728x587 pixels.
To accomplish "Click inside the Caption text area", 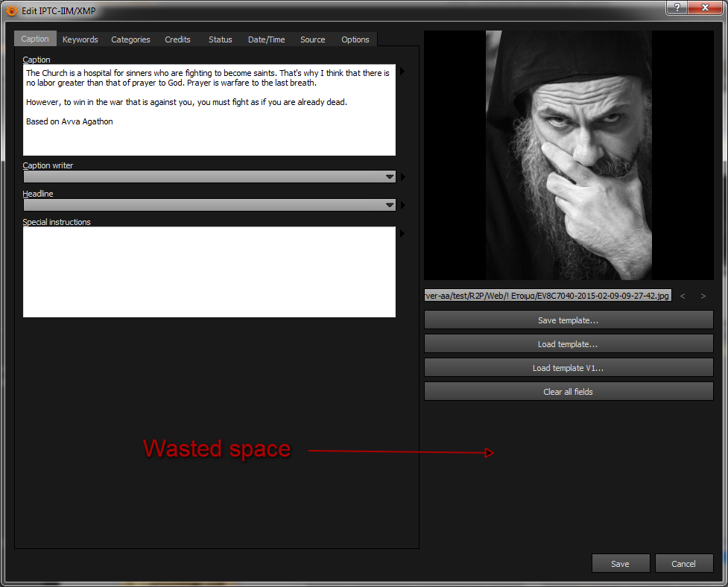I will tap(209, 110).
